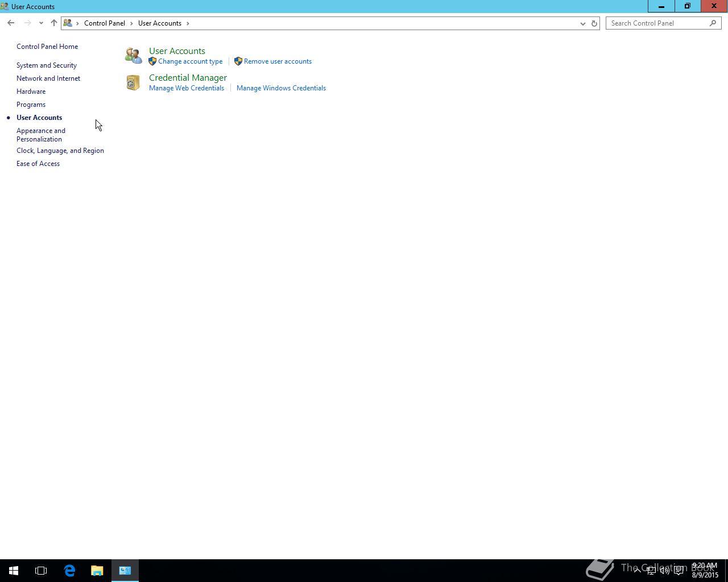Show hidden tray icons chevron

point(637,571)
